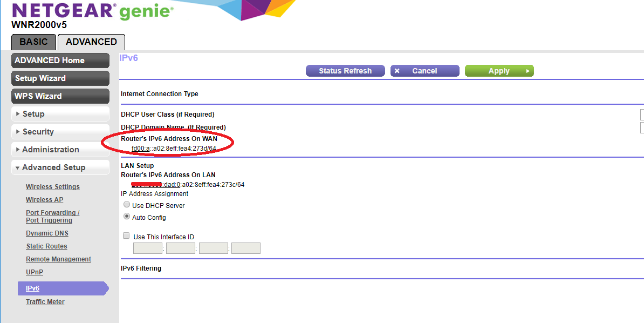Click the first Interface ID input field
The width and height of the screenshot is (644, 323).
click(147, 247)
